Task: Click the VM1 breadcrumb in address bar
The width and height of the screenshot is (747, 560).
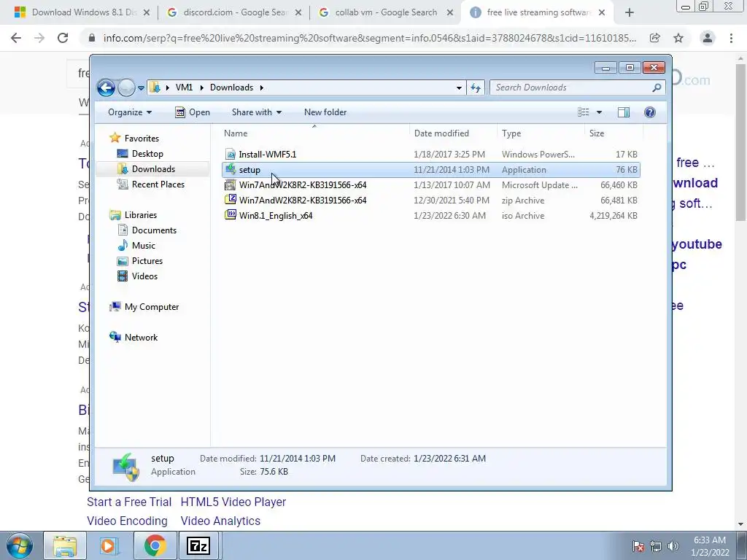Action: 184,87
